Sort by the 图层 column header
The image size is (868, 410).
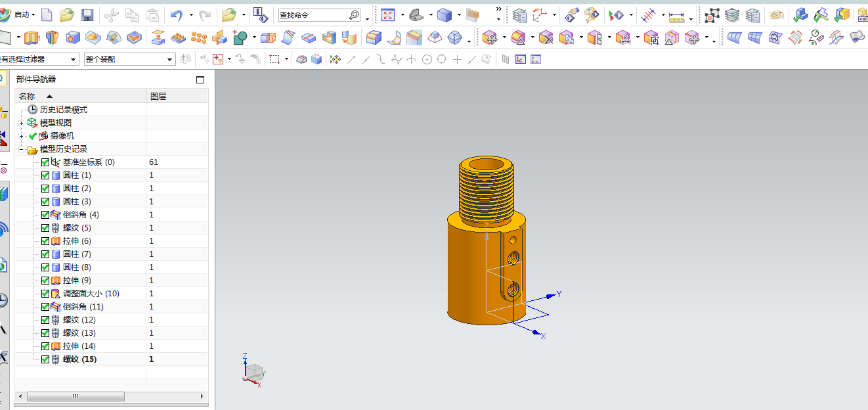(177, 97)
